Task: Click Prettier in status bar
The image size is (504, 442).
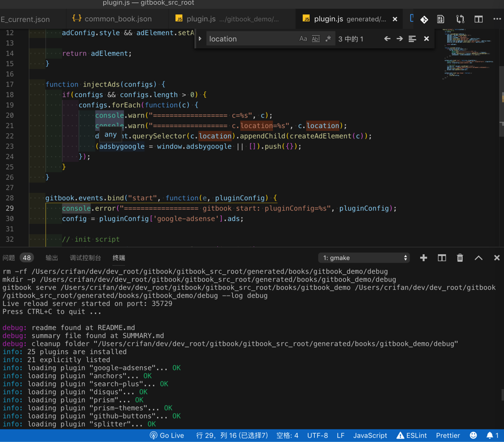Action: coord(448,435)
